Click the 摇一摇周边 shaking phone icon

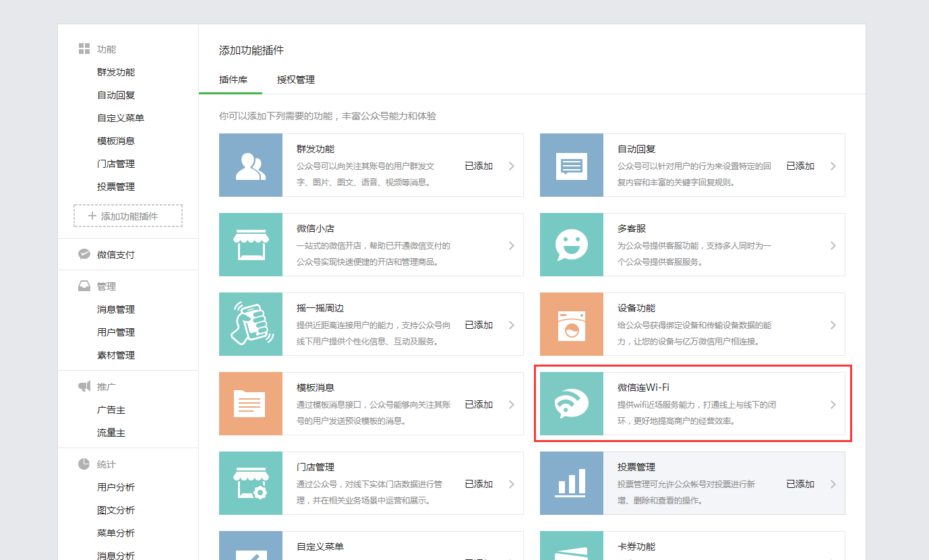(251, 324)
